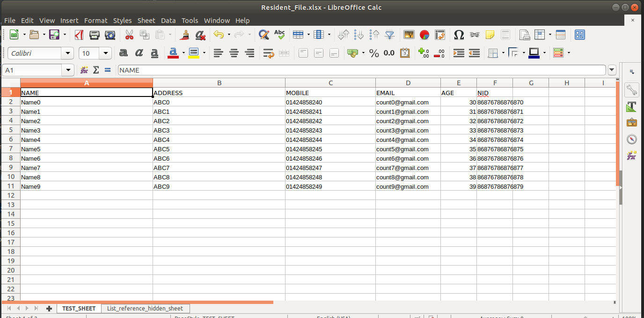Open the Format menu
Image resolution: width=644 pixels, height=318 pixels.
(x=95, y=21)
